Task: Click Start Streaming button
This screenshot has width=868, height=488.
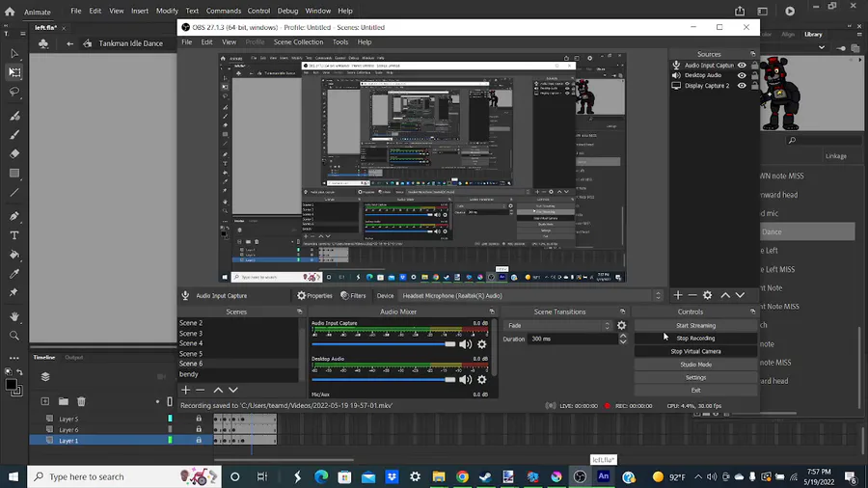Action: pyautogui.click(x=695, y=325)
